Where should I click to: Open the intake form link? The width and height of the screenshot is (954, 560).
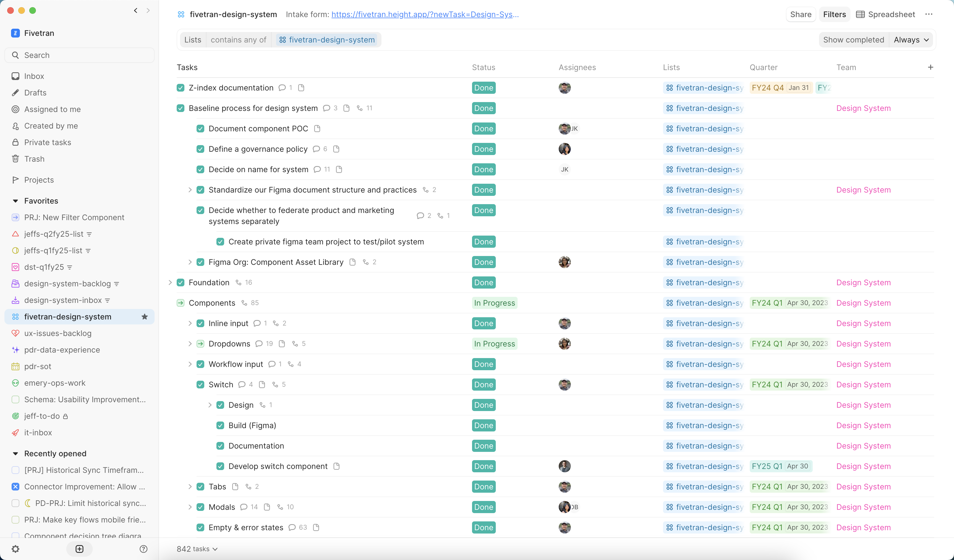[425, 14]
